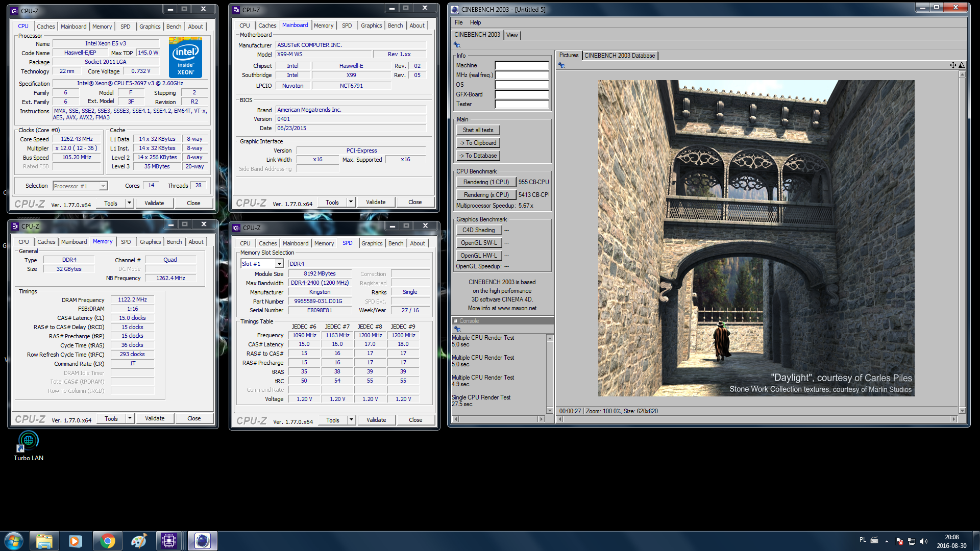Open the Processor #1 selection dropdown
980x551 pixels.
click(x=103, y=186)
